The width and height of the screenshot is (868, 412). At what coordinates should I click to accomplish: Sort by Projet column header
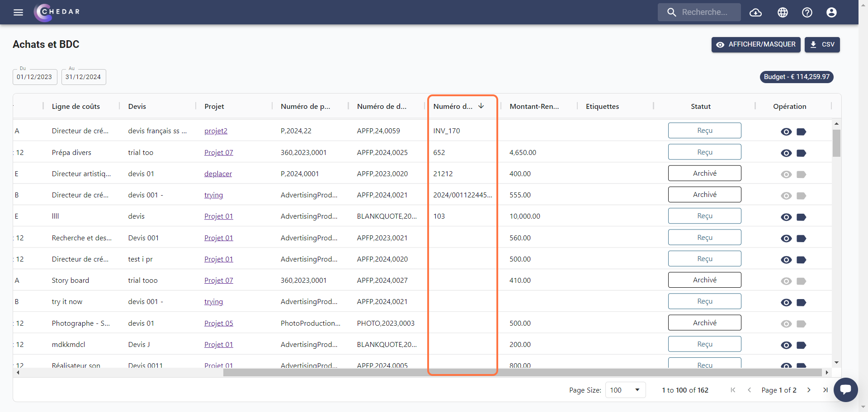click(x=214, y=107)
